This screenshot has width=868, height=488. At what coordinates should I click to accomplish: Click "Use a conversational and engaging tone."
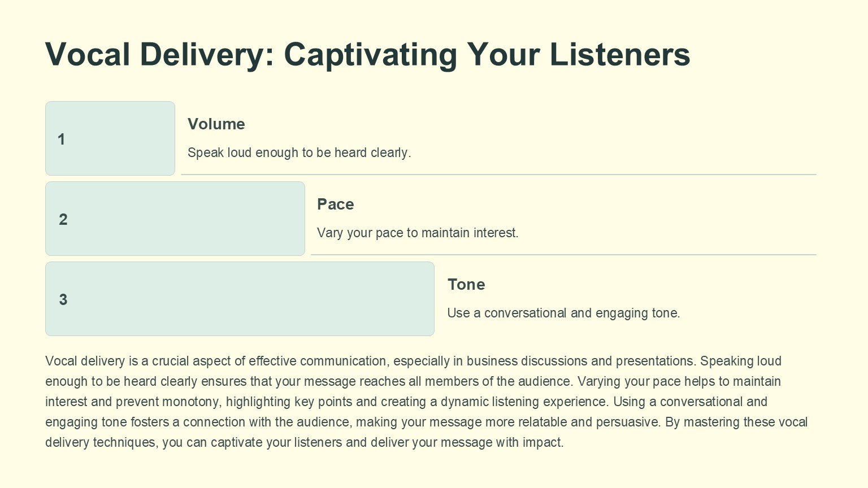[563, 313]
